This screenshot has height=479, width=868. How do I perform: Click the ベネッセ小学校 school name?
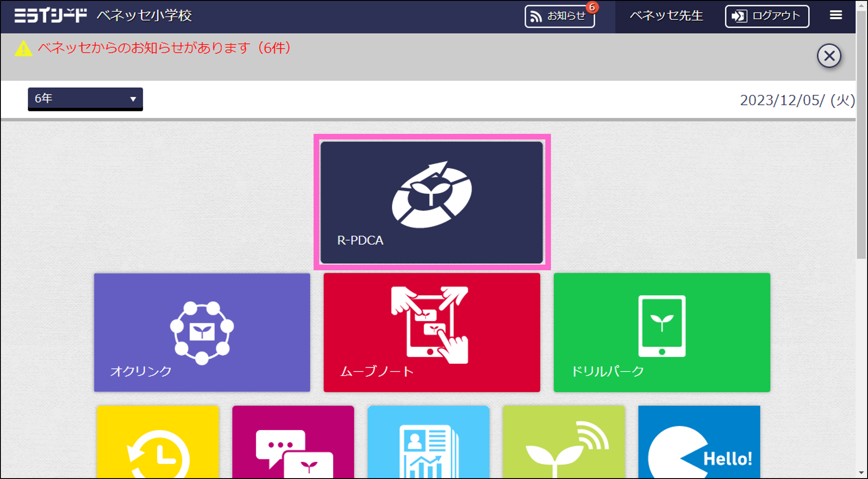coord(144,16)
